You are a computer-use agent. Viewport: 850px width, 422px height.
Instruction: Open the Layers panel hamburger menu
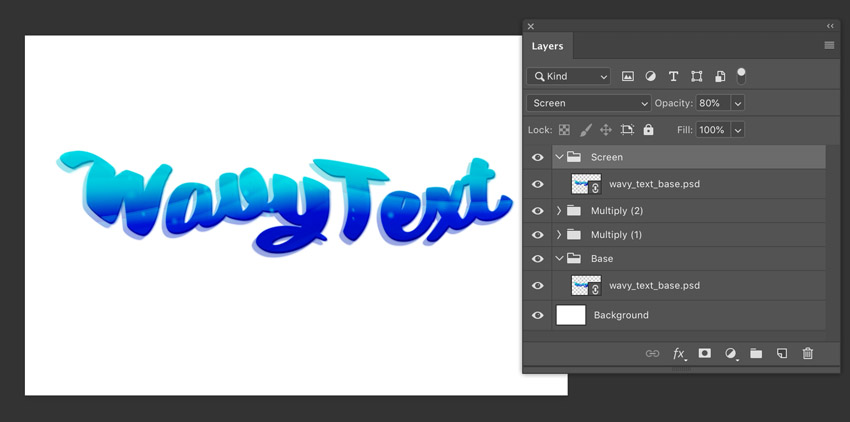coord(829,46)
